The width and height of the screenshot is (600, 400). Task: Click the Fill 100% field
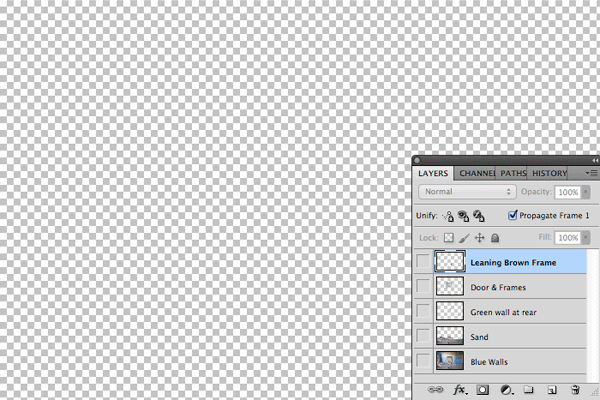568,238
